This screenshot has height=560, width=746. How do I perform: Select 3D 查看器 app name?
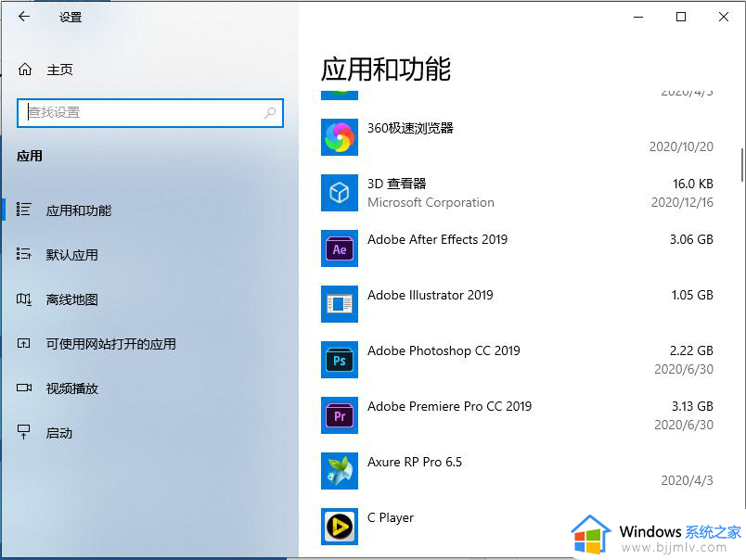397,184
